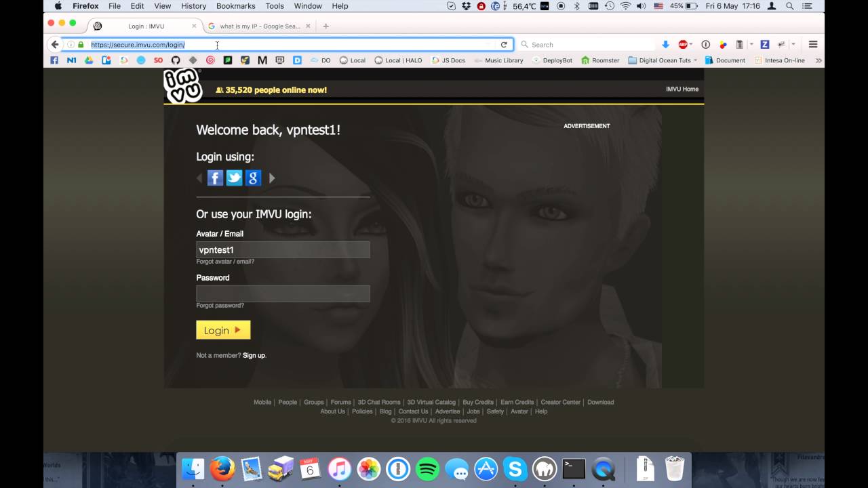Image resolution: width=868 pixels, height=488 pixels.
Task: Open the Edit menu
Action: [137, 6]
